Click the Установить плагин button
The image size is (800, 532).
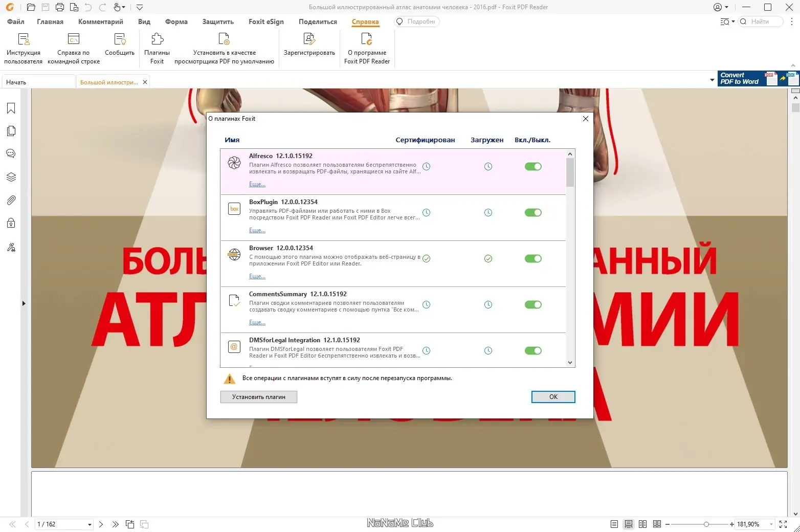[x=259, y=397]
